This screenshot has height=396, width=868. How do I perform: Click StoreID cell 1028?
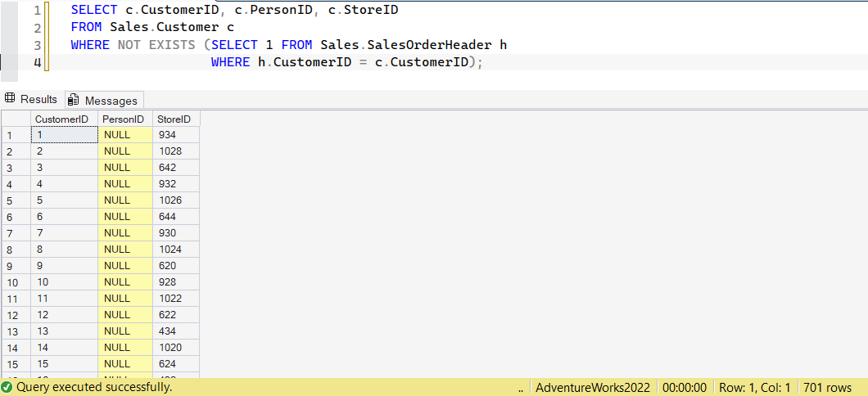click(x=176, y=151)
